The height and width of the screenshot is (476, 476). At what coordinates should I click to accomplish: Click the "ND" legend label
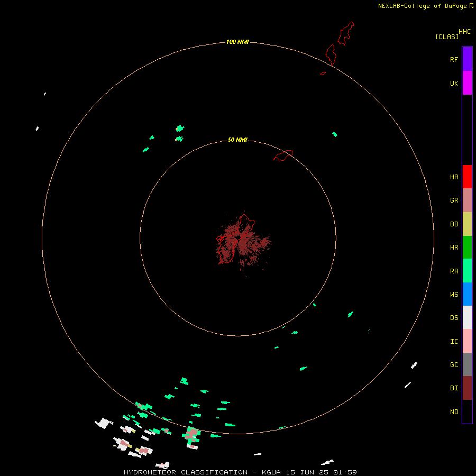pos(454,412)
